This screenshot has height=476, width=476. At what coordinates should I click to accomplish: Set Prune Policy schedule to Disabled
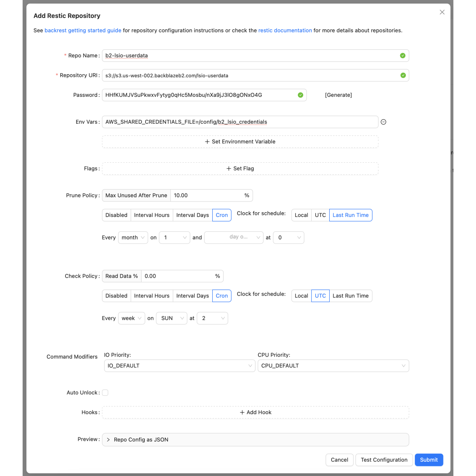(x=116, y=215)
